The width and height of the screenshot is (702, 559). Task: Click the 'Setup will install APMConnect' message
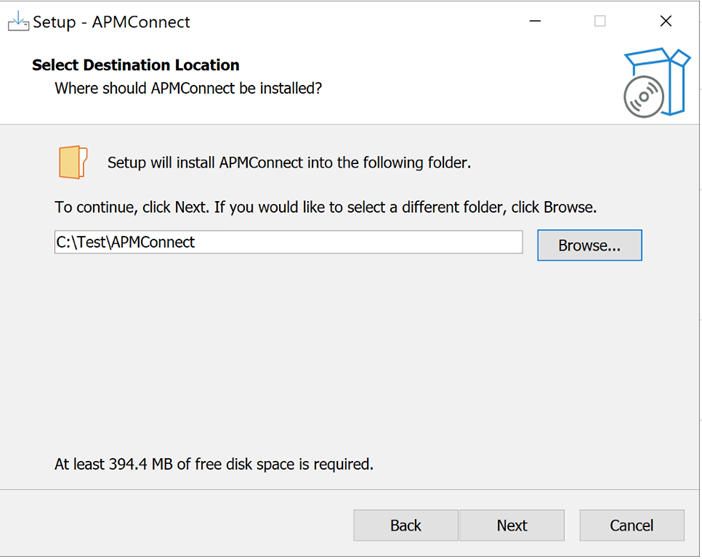[x=289, y=162]
